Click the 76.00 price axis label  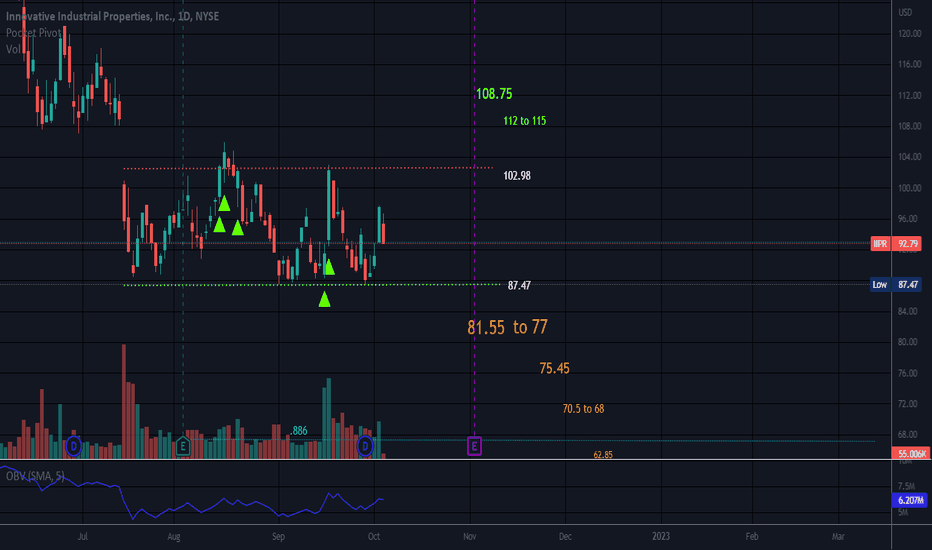tap(908, 373)
